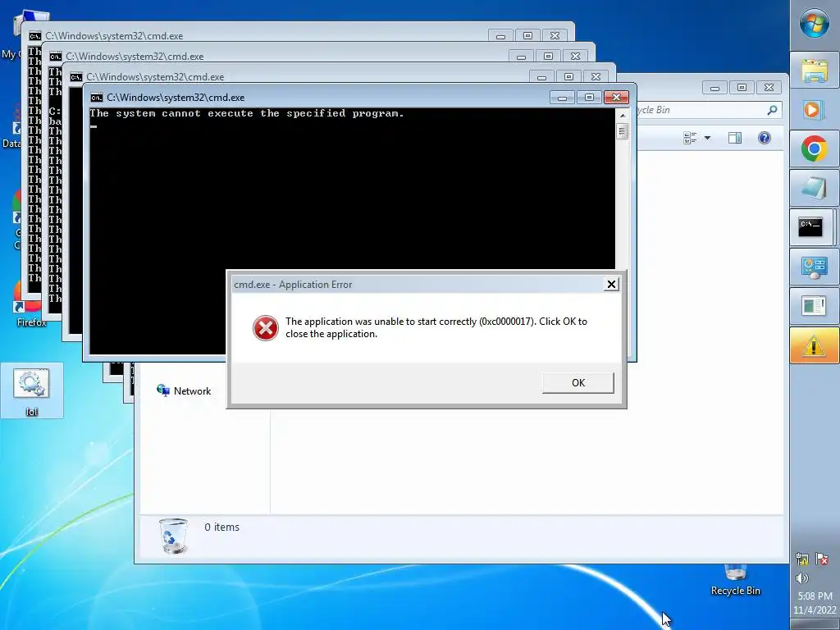Close the rearmost cmd.exe window

pos(555,36)
